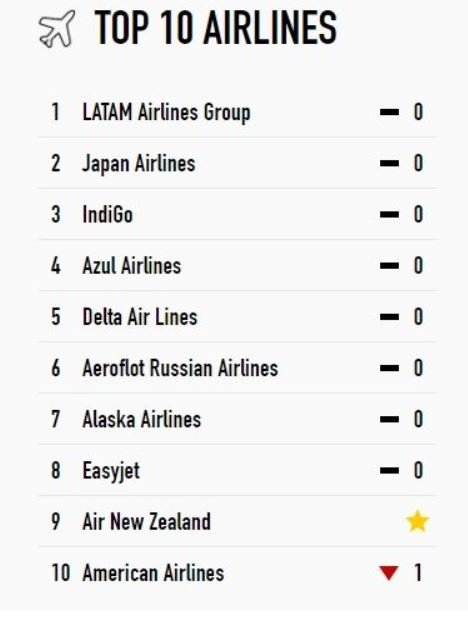This screenshot has height=621, width=468.
Task: Click the no-change dash for Japan Airlines
Action: pos(389,163)
